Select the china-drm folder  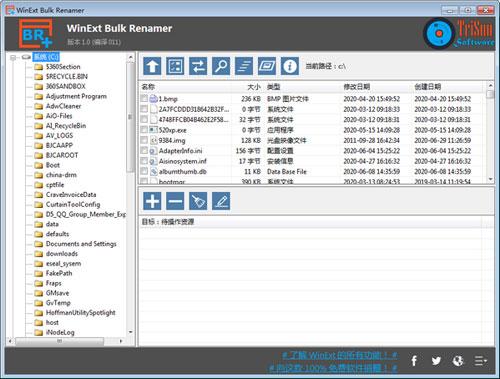pos(61,175)
